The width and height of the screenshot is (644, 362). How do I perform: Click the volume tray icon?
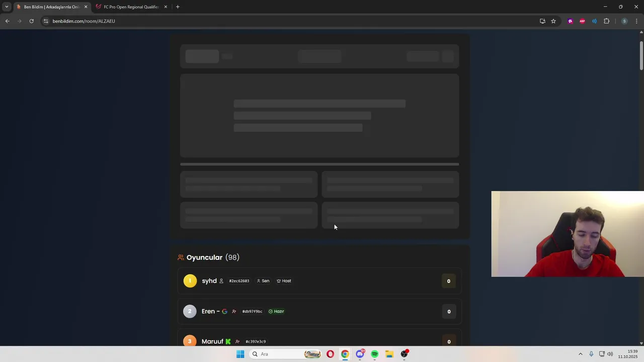[610, 354]
